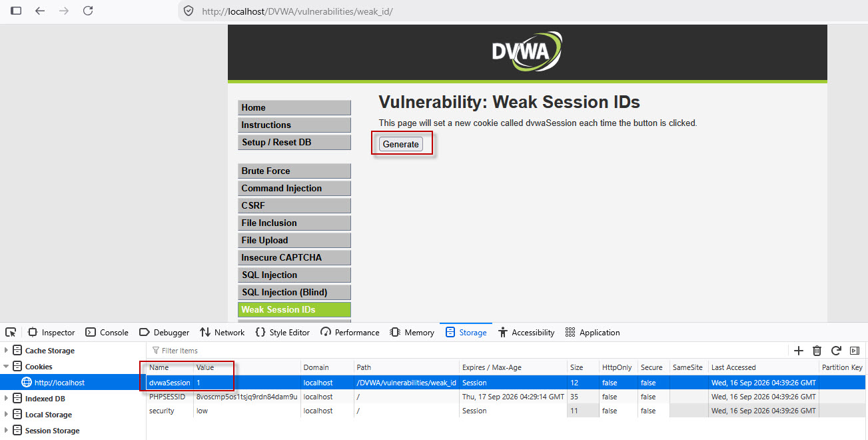This screenshot has height=440, width=868.
Task: Click the browser forward arrow
Action: (64, 11)
